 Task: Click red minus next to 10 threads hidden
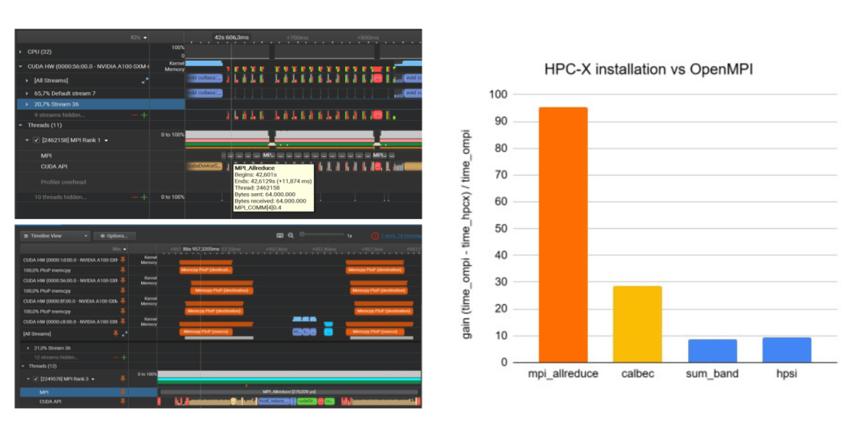point(135,197)
